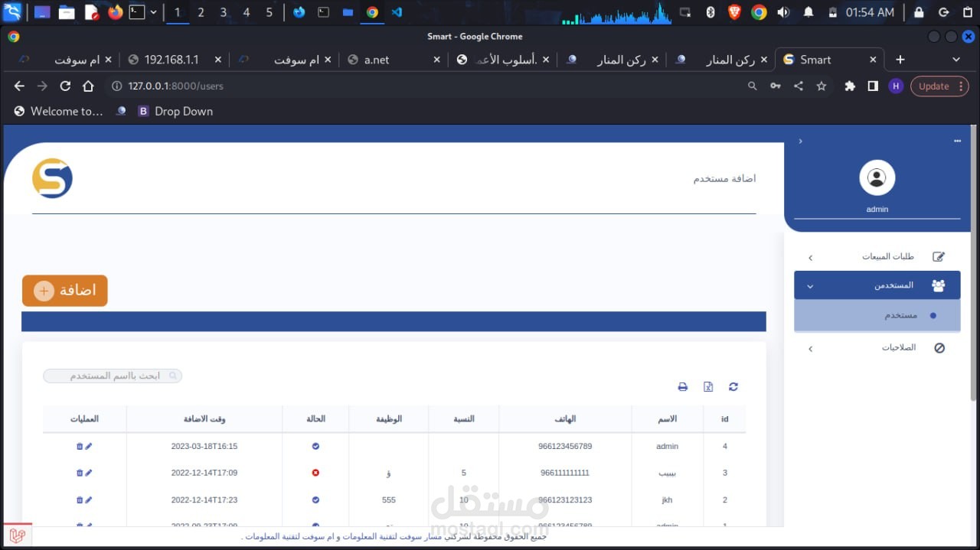The width and height of the screenshot is (980, 550).
Task: Open the Chrome home page
Action: click(x=88, y=86)
